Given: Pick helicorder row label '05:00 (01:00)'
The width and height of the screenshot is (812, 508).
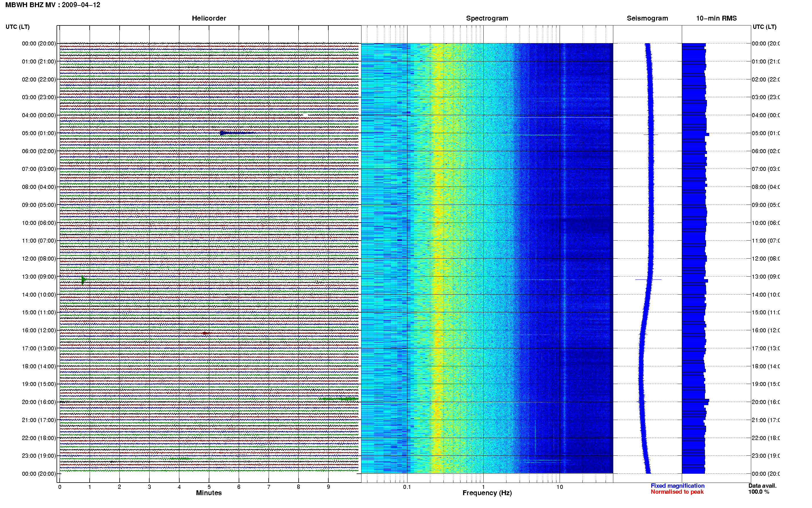Looking at the screenshot, I should coord(39,133).
